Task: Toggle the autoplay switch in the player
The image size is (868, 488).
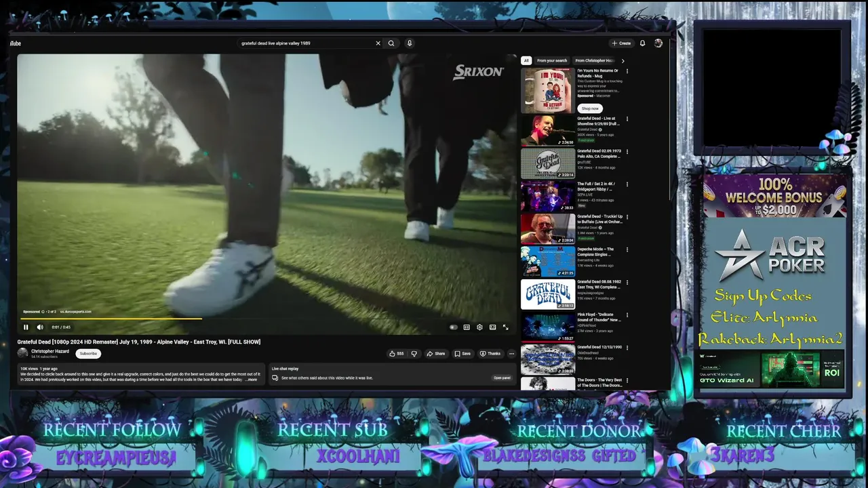Action: point(454,327)
